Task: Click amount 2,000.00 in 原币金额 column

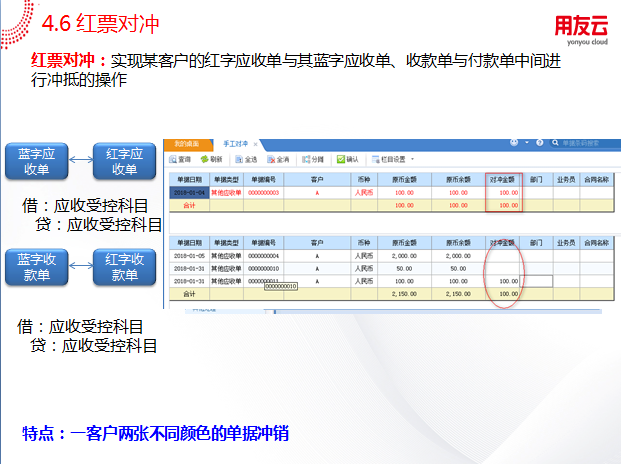Action: click(404, 256)
